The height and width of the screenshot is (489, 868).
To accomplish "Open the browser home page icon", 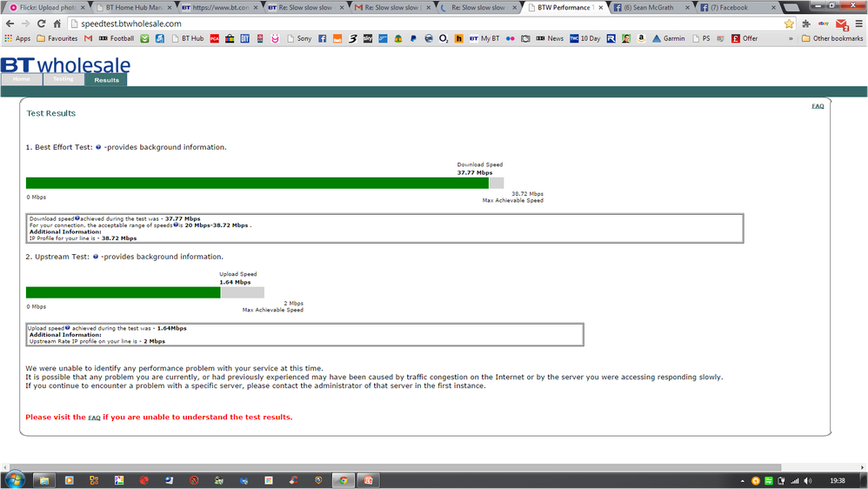I will [57, 23].
